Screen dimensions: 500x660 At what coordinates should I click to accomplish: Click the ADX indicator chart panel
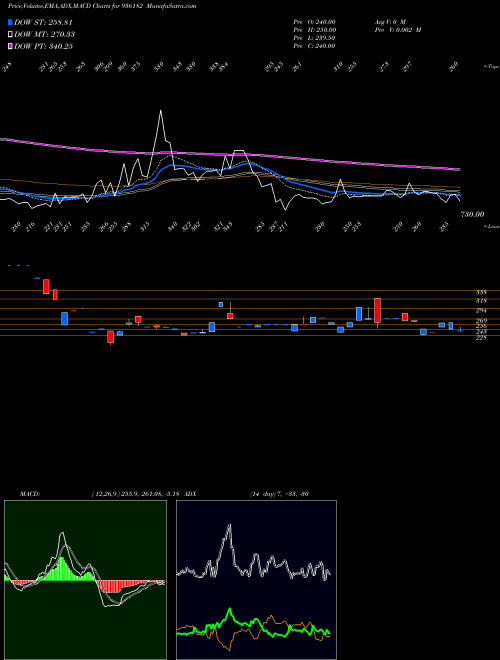[256, 580]
